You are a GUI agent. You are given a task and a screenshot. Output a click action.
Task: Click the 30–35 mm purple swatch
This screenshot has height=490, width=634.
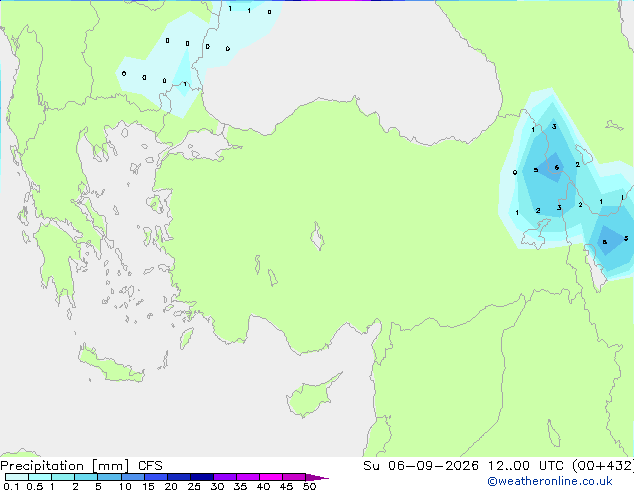225,477
